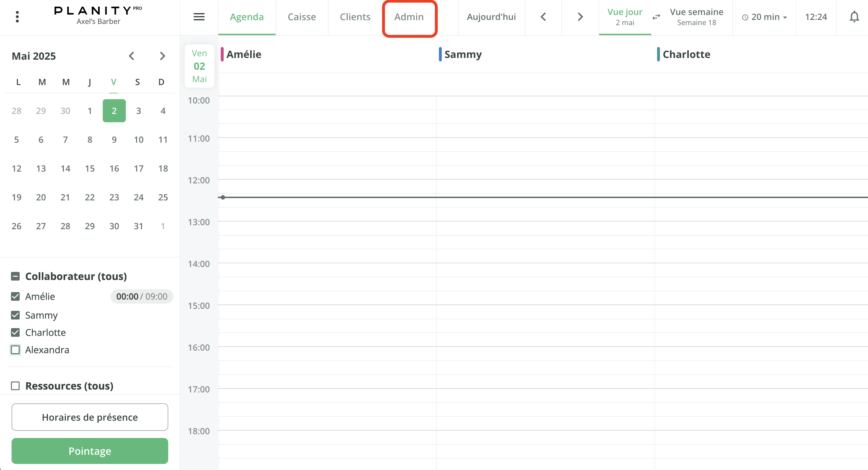Switch to Vue semaine view
This screenshot has height=470, width=868.
(696, 17)
